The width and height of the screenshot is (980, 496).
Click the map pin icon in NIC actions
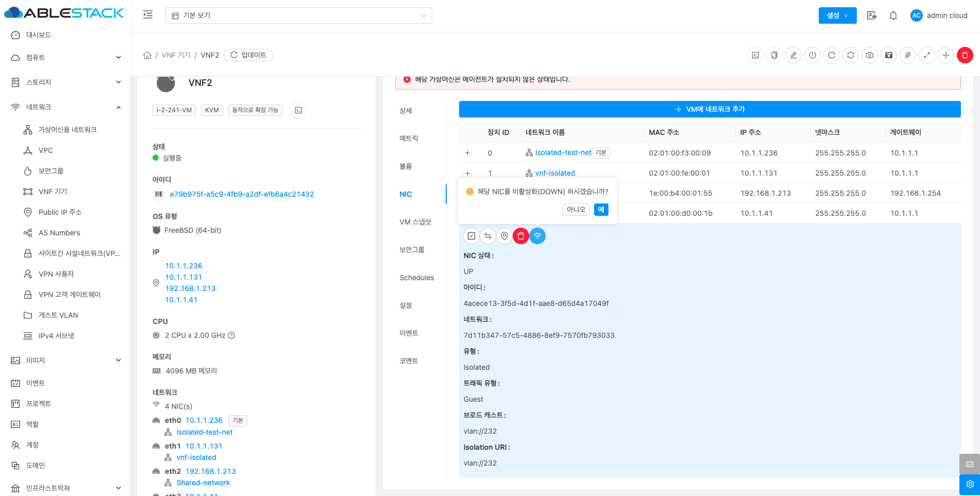pos(504,236)
